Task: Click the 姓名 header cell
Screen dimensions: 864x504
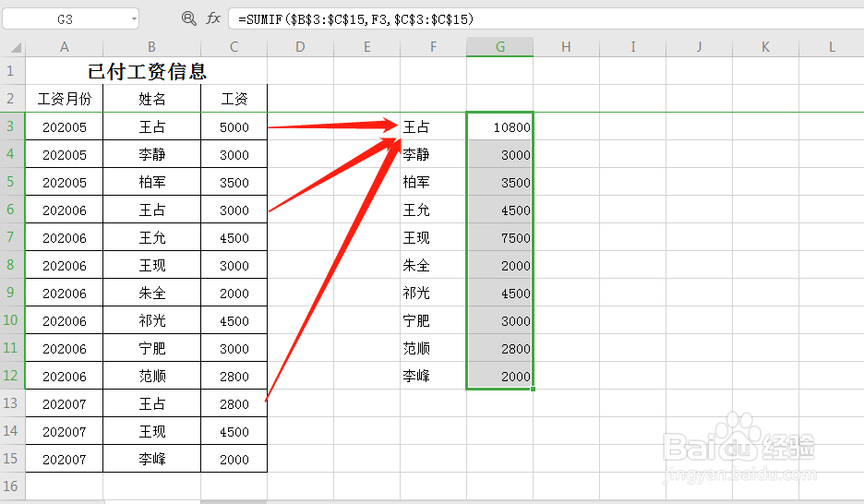Action: pyautogui.click(x=152, y=99)
